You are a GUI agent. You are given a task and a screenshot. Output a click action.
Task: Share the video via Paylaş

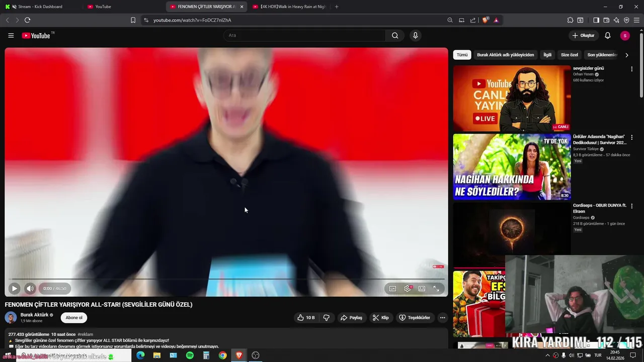pyautogui.click(x=351, y=318)
